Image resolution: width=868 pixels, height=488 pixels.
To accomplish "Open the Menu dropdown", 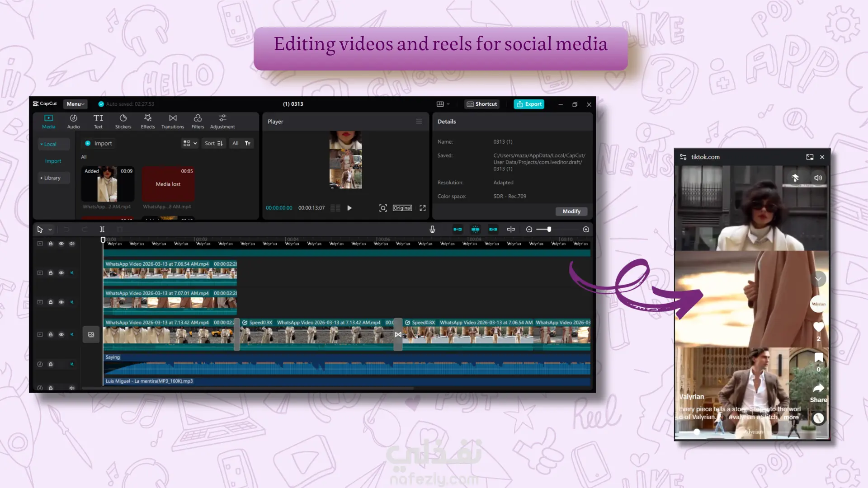I will coord(75,104).
